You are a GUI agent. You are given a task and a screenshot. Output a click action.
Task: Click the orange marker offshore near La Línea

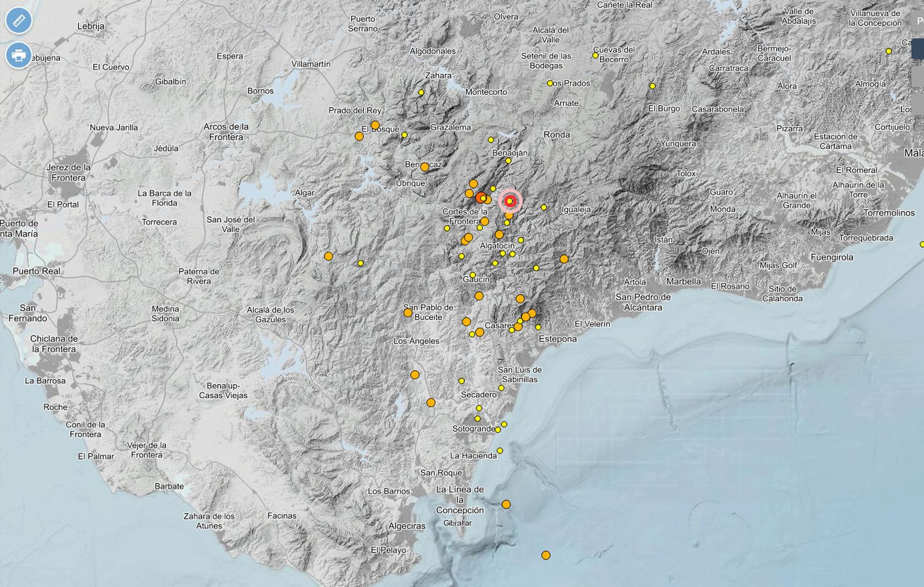[506, 503]
